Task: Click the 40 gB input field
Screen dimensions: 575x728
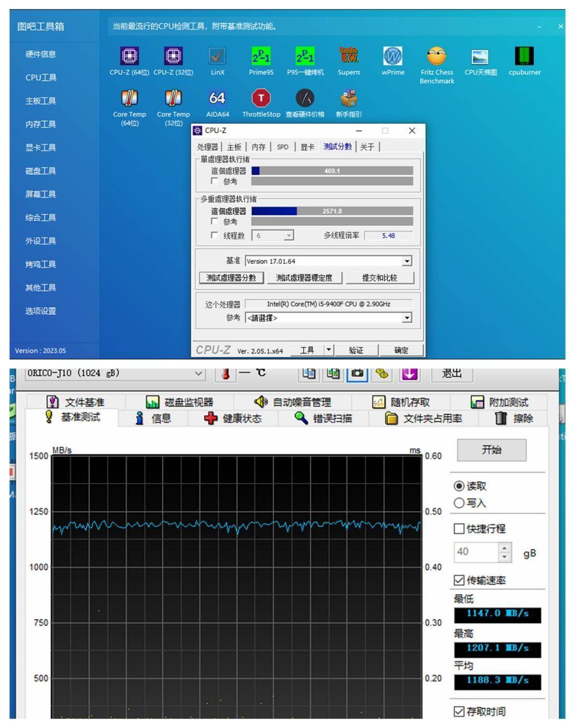Action: coord(476,552)
